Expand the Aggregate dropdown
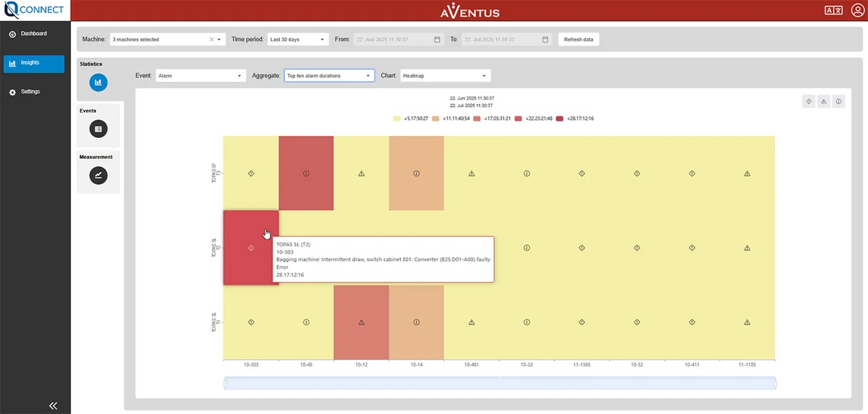Viewport: 868px width, 414px height. click(329, 75)
